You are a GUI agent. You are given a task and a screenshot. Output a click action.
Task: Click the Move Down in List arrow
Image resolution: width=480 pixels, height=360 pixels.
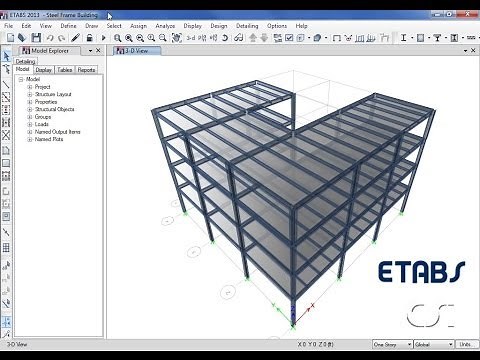[264, 38]
